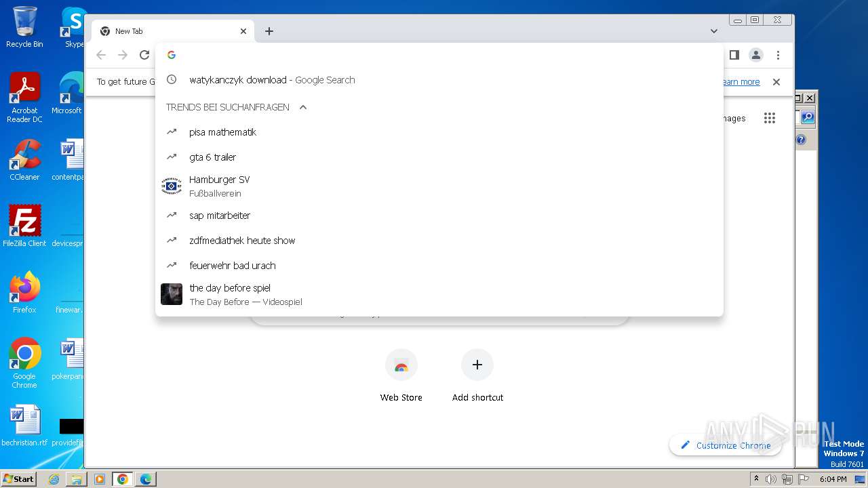Open the Learn more link
The image size is (868, 488).
(x=740, y=82)
